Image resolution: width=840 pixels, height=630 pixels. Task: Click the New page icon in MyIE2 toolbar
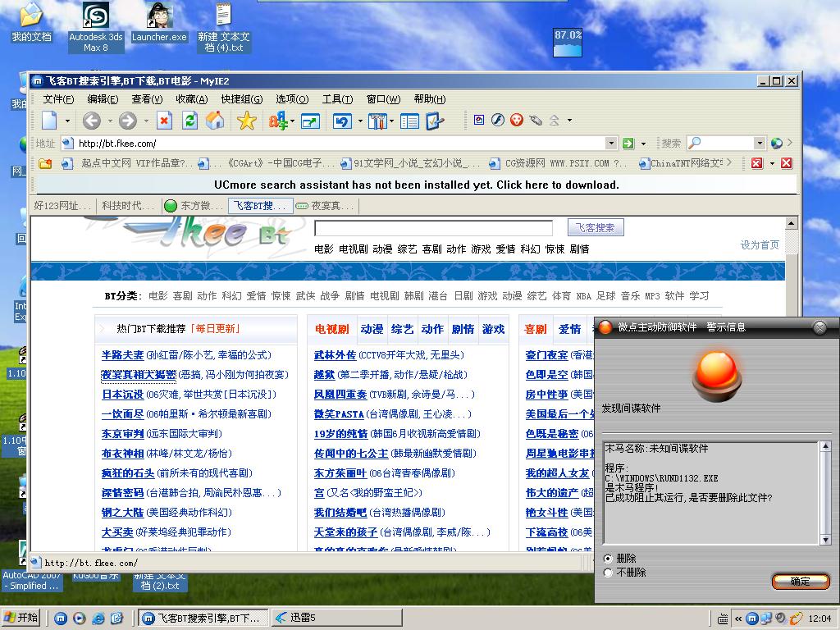(x=49, y=121)
